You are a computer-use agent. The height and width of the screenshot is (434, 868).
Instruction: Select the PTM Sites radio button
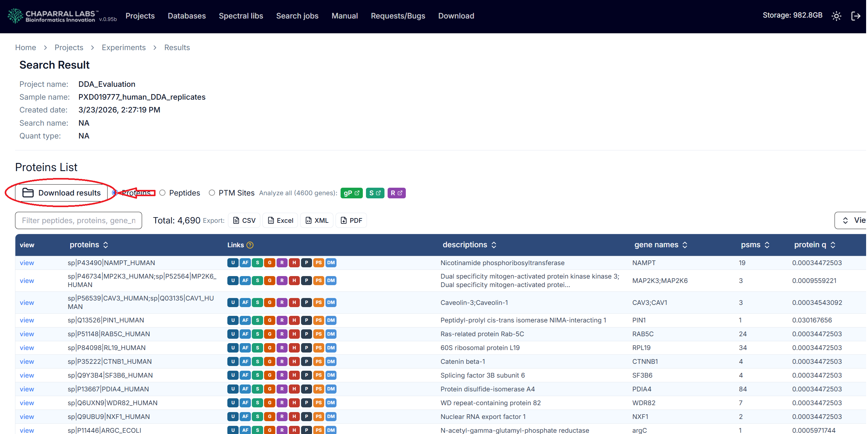coord(212,193)
